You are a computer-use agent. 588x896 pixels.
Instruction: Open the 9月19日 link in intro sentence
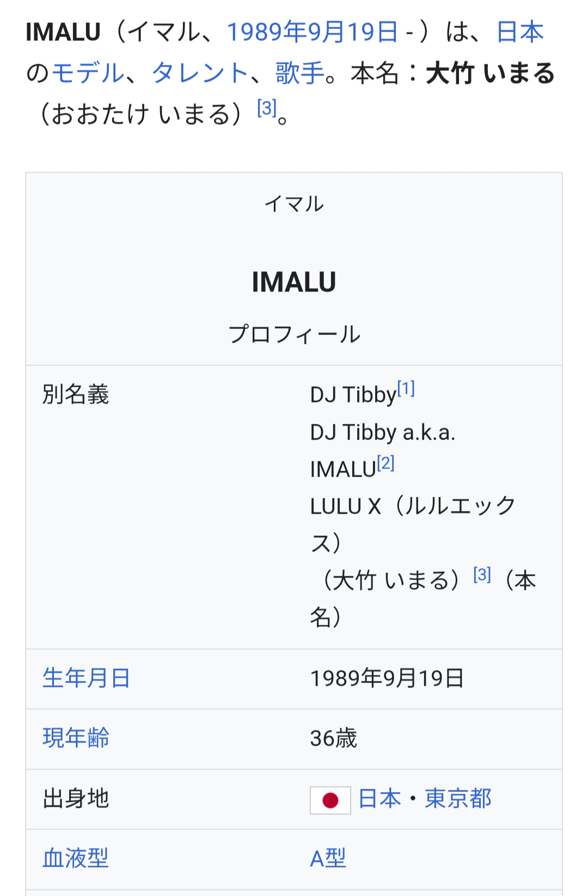[354, 32]
